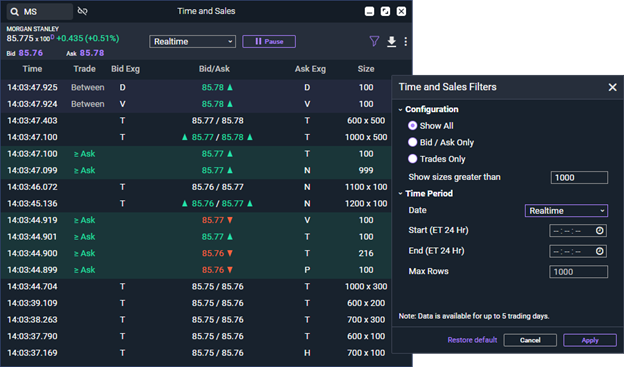Click the Apply button

pyautogui.click(x=590, y=340)
